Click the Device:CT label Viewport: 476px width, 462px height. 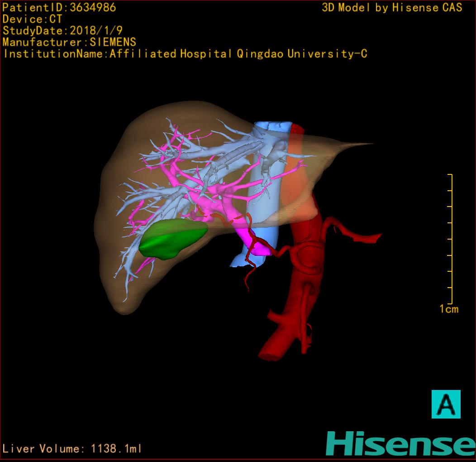pos(32,19)
